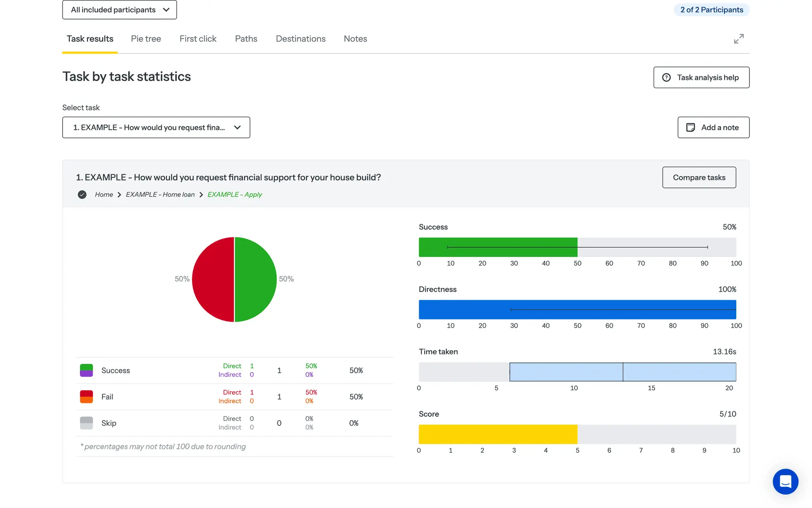Screen dimensions: 812x508
Task: Click the 2 of 2 Participants badge
Action: click(711, 10)
